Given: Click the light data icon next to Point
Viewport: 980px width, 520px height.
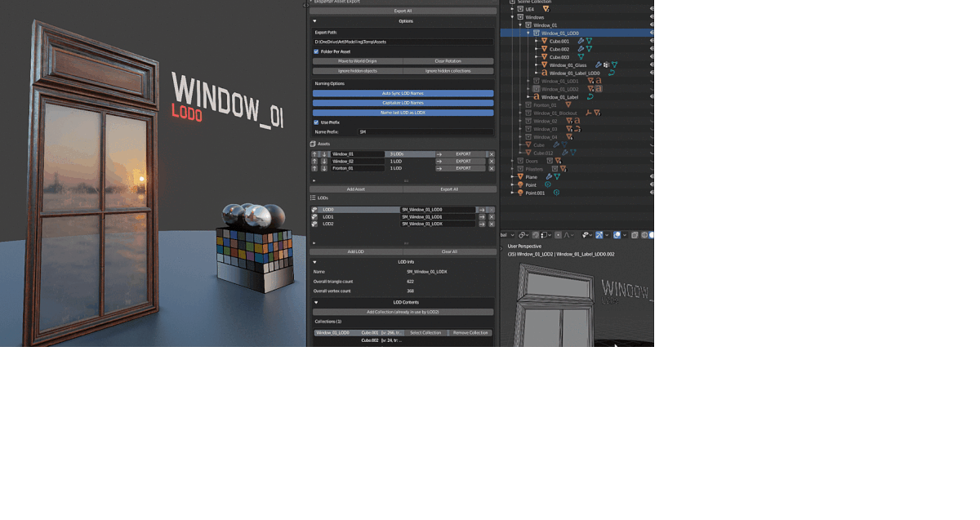Looking at the screenshot, I should [548, 184].
